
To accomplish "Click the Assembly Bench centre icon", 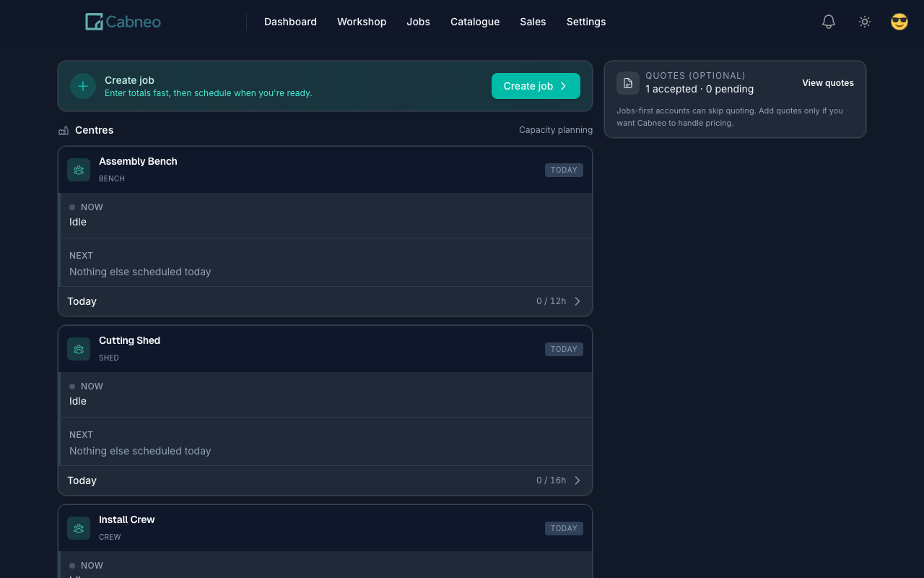I will (78, 169).
